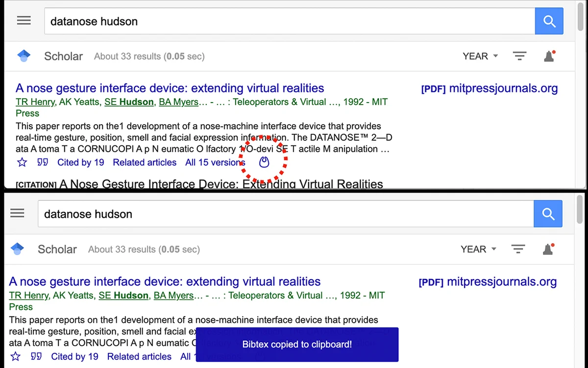Click Scholar text label in top window

click(63, 56)
